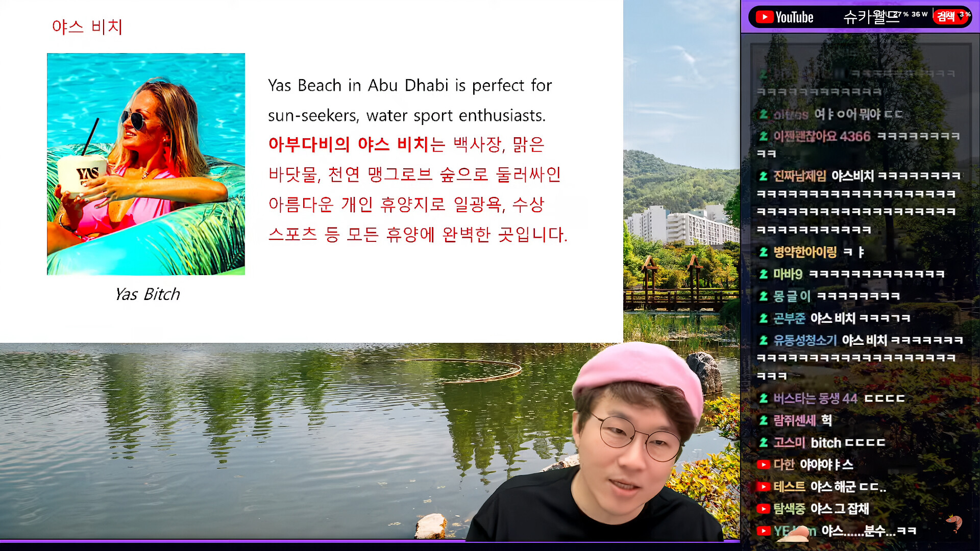Click the green Chzzk badge beside 곤부준

point(764,318)
